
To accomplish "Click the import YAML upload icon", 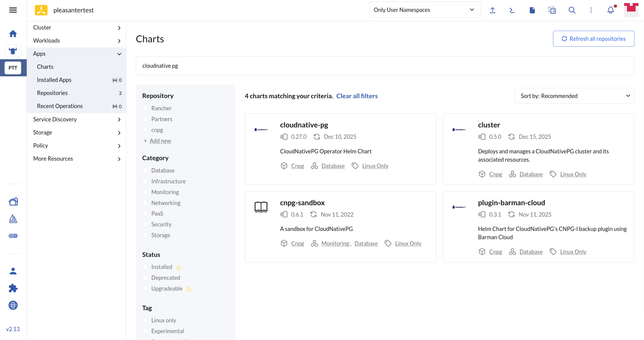I will [x=492, y=10].
